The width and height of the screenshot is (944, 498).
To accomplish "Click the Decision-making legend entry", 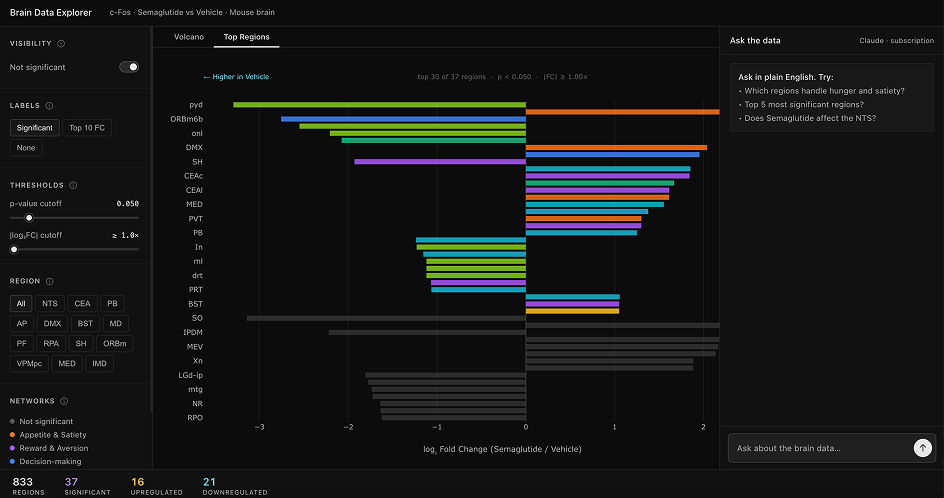I will (x=46, y=461).
